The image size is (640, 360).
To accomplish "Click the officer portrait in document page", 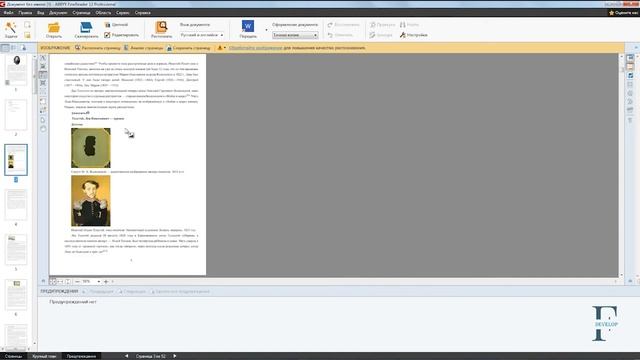I will pos(91,200).
